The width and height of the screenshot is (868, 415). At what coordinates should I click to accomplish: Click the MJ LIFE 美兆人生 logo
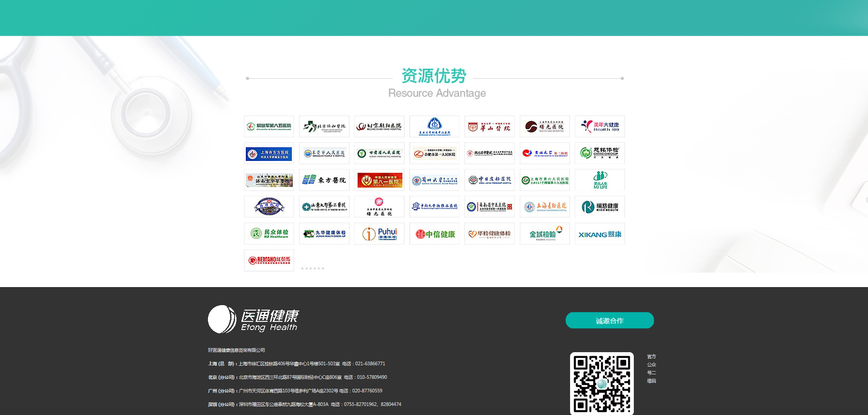coord(599,180)
